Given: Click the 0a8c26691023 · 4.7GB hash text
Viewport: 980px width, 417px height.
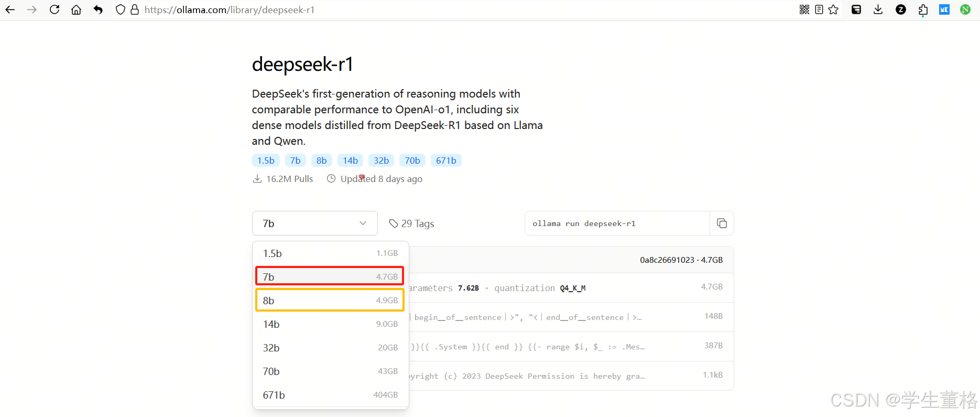Looking at the screenshot, I should click(x=681, y=260).
